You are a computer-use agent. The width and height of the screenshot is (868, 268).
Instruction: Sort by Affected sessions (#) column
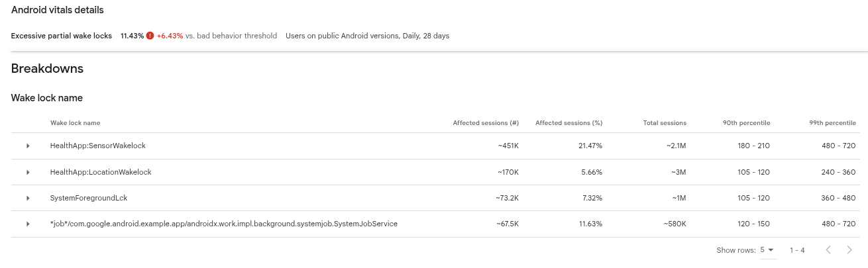[485, 123]
